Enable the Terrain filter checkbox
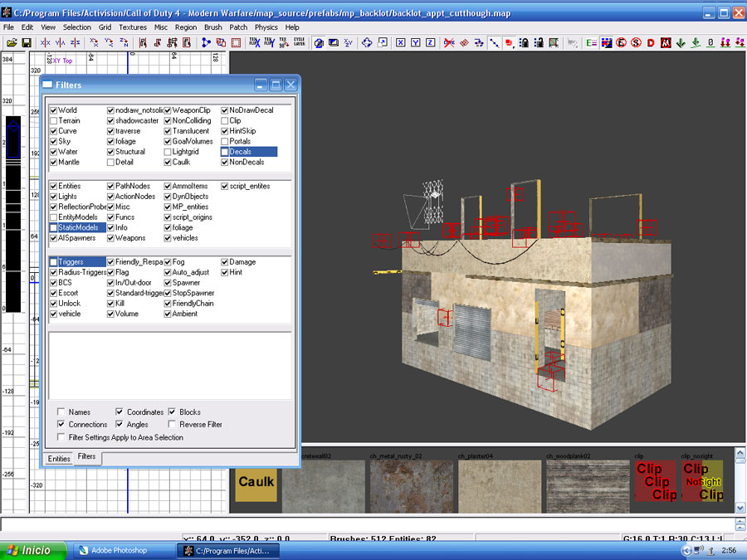Image resolution: width=747 pixels, height=560 pixels. (x=53, y=121)
